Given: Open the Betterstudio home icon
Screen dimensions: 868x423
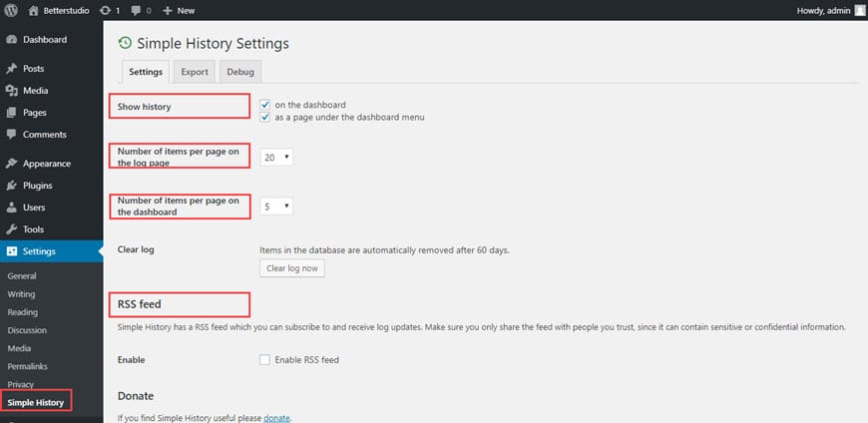Looking at the screenshot, I should (x=34, y=10).
